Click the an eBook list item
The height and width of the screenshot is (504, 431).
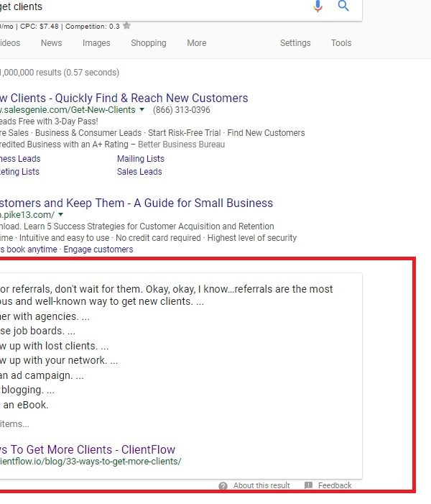(24, 405)
